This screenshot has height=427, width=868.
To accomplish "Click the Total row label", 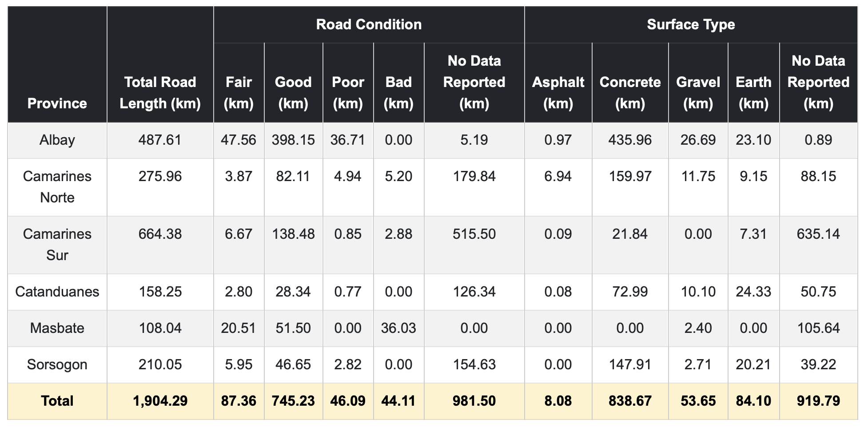I will pos(57,401).
